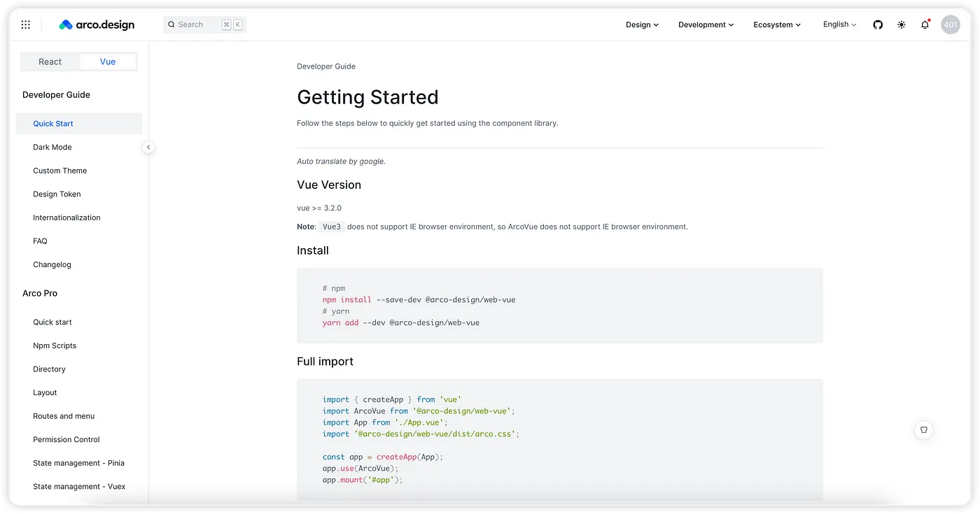Click the Vue3 inline code tag

tap(332, 227)
